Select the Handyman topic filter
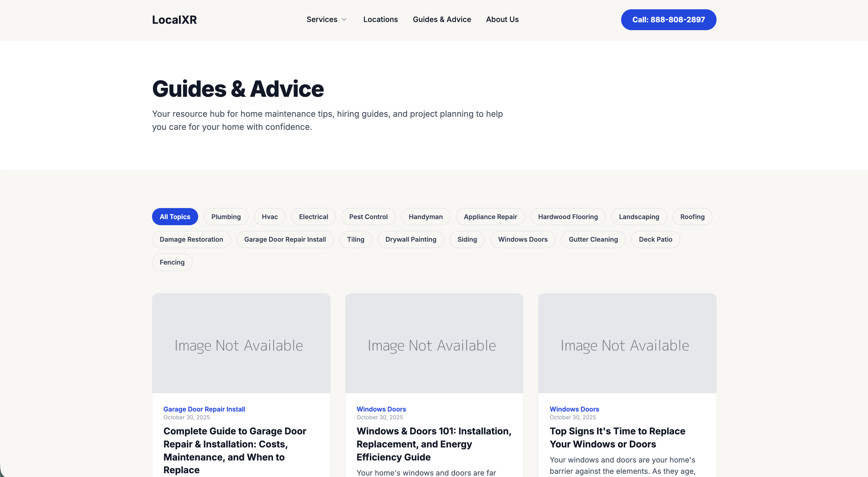This screenshot has width=868, height=477. point(426,216)
